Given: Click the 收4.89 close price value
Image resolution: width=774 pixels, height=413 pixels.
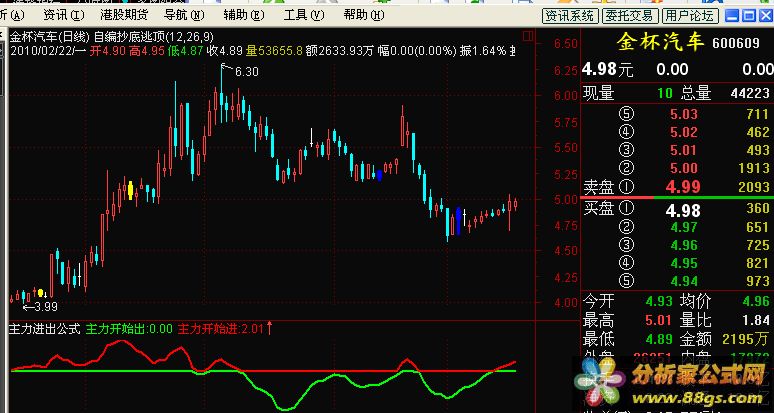Looking at the screenshot, I should coord(225,50).
